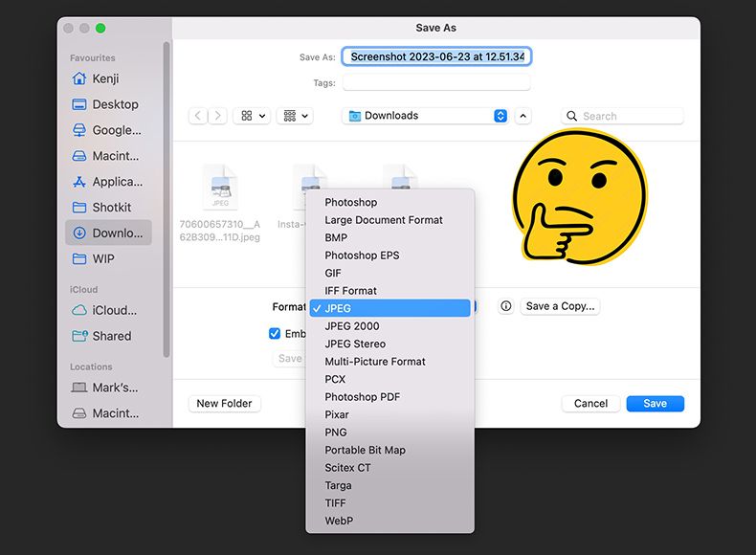Click the file info icon
Viewport: 756px width, 555px height.
click(x=506, y=306)
